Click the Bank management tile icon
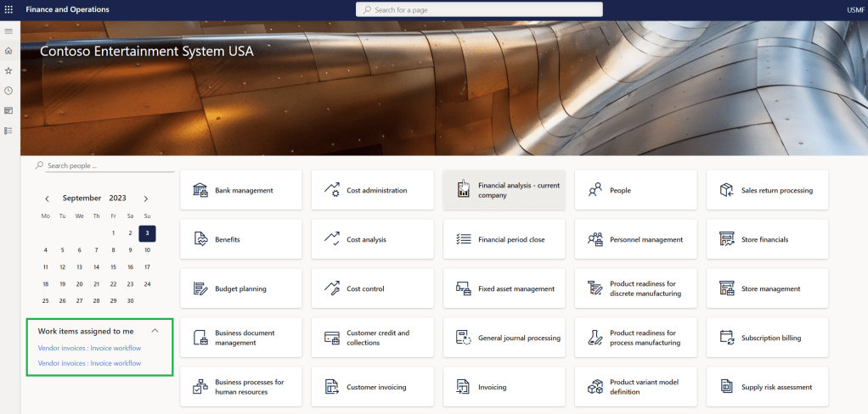Screen dimensions: 868x414 point(200,190)
